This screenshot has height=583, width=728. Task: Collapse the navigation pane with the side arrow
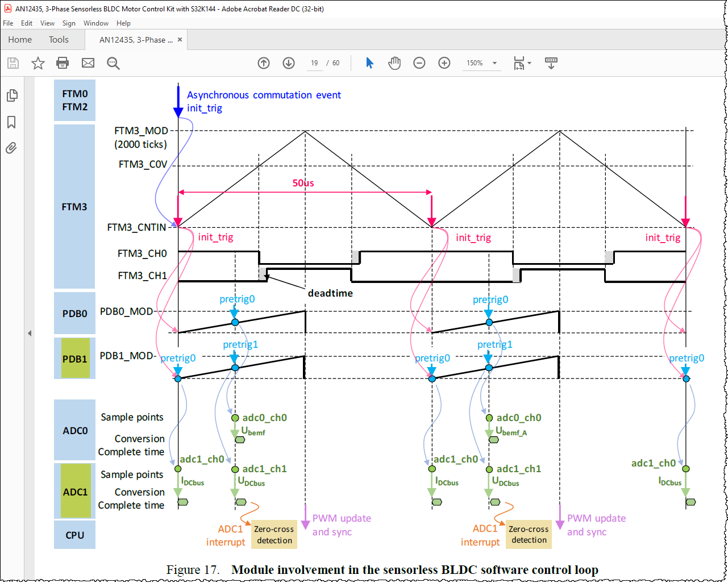(29, 334)
